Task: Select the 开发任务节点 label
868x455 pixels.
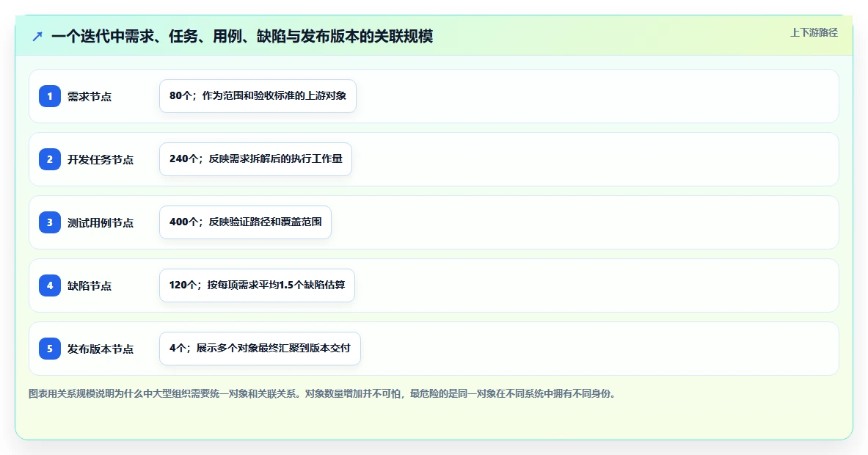Action: point(101,159)
